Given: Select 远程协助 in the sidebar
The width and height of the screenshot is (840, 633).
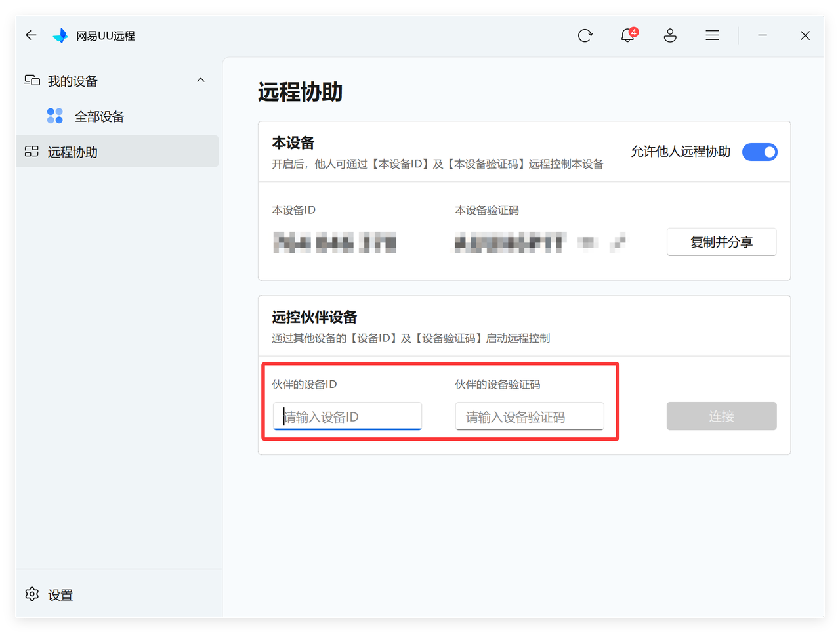Looking at the screenshot, I should (x=117, y=152).
